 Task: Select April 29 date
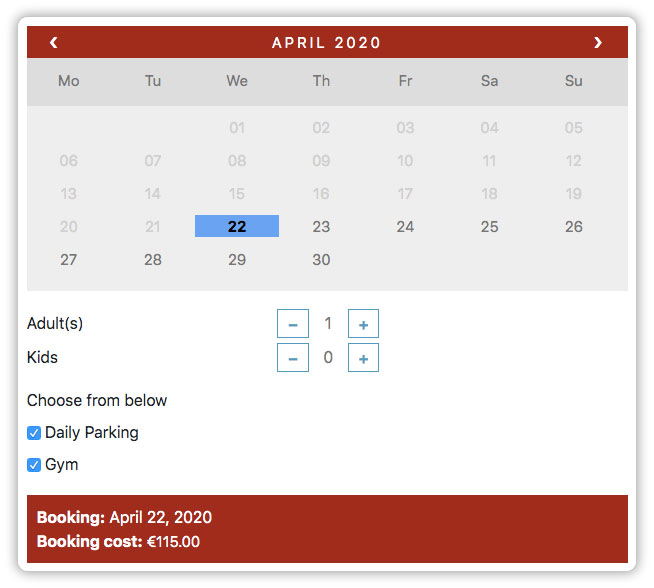237,259
